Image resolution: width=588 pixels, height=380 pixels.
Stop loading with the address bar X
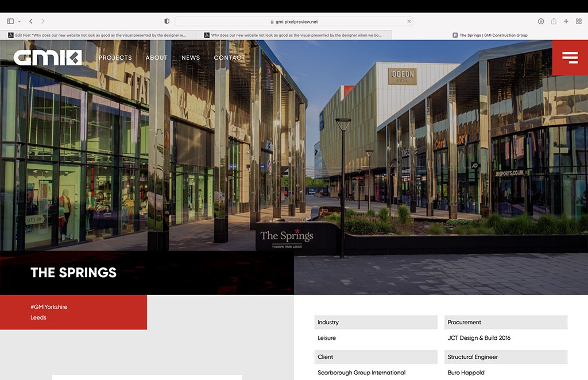(x=409, y=21)
